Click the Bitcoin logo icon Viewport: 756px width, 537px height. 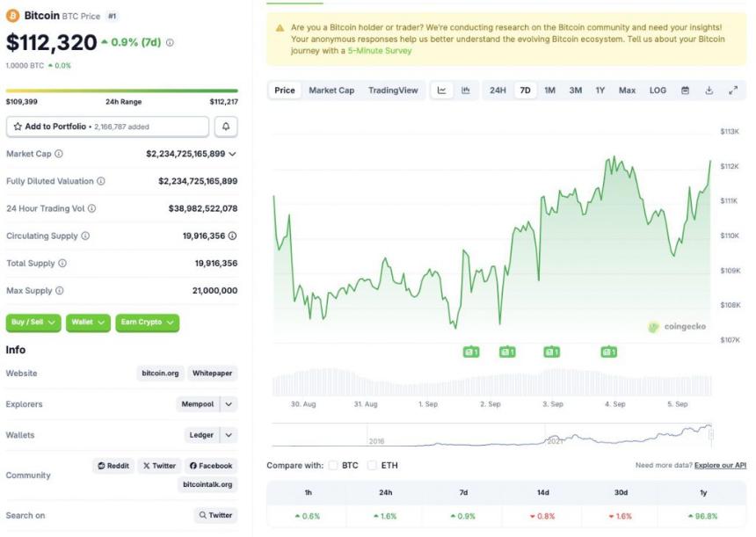(x=12, y=16)
